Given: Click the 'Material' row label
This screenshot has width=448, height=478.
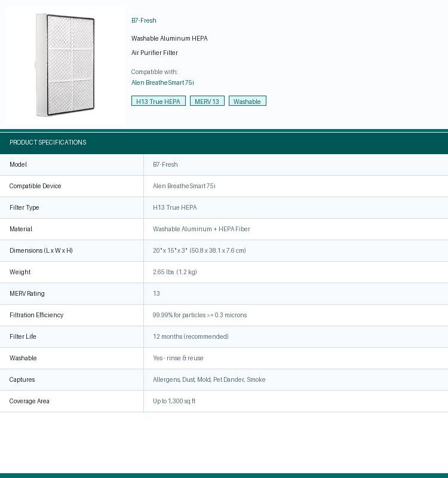Looking at the screenshot, I should (21, 229).
